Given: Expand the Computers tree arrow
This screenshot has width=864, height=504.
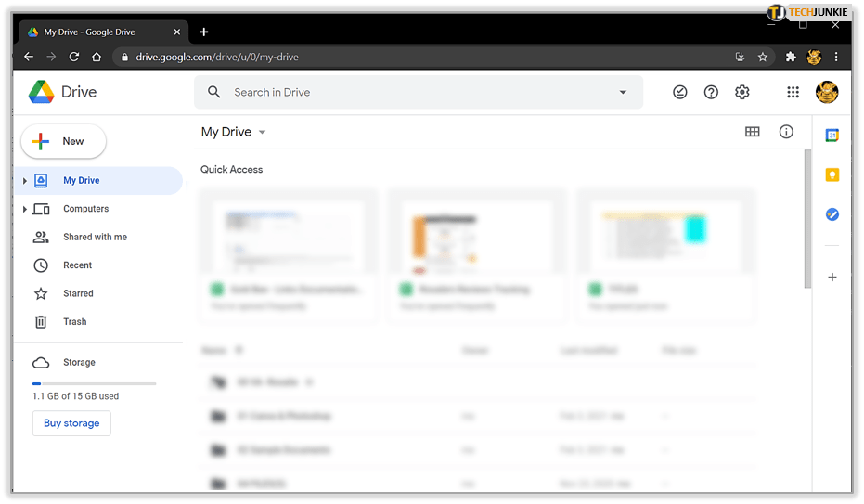Looking at the screenshot, I should [25, 209].
